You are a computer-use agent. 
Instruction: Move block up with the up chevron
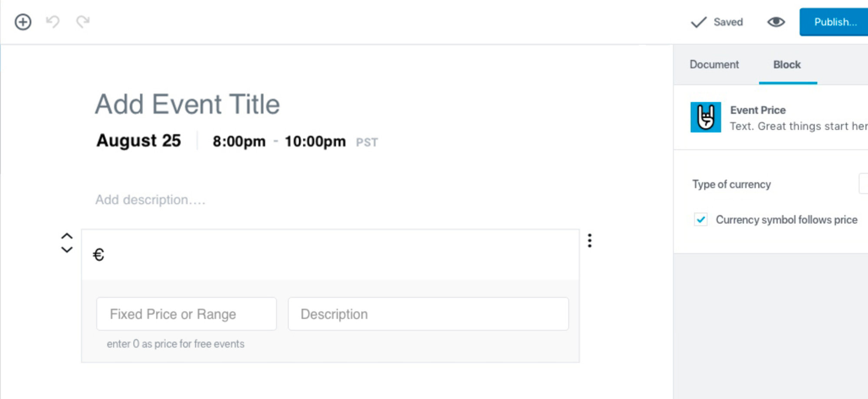pos(67,236)
